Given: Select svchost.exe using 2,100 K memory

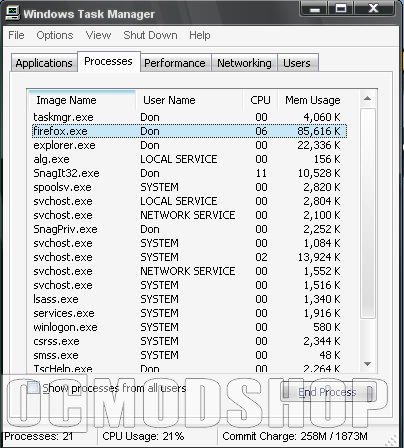Looking at the screenshot, I should [x=189, y=215].
